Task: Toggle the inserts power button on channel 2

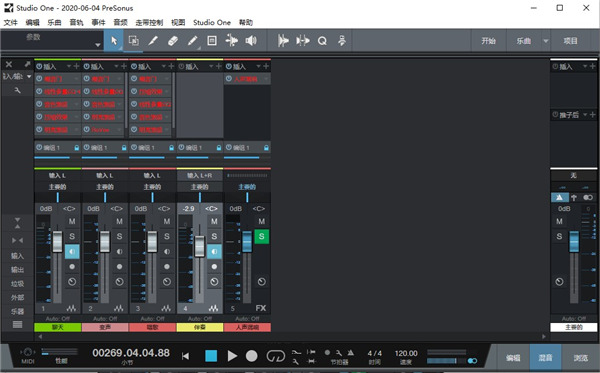Action: 86,66
